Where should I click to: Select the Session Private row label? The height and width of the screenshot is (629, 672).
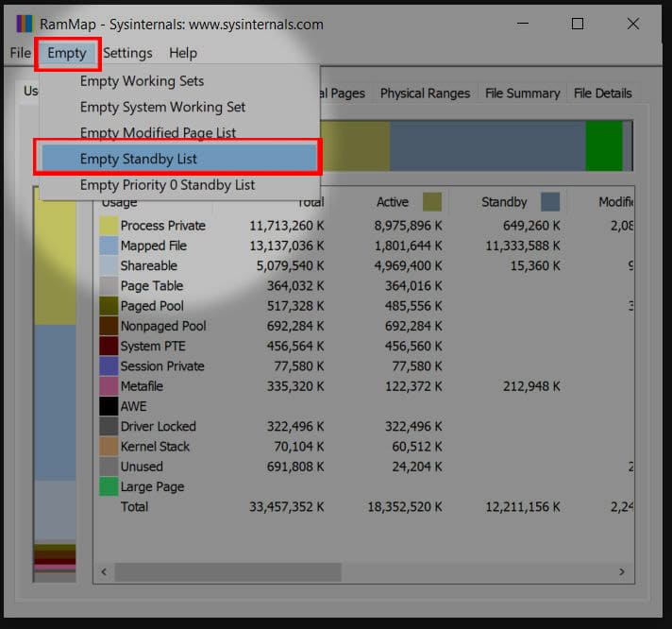tap(162, 366)
